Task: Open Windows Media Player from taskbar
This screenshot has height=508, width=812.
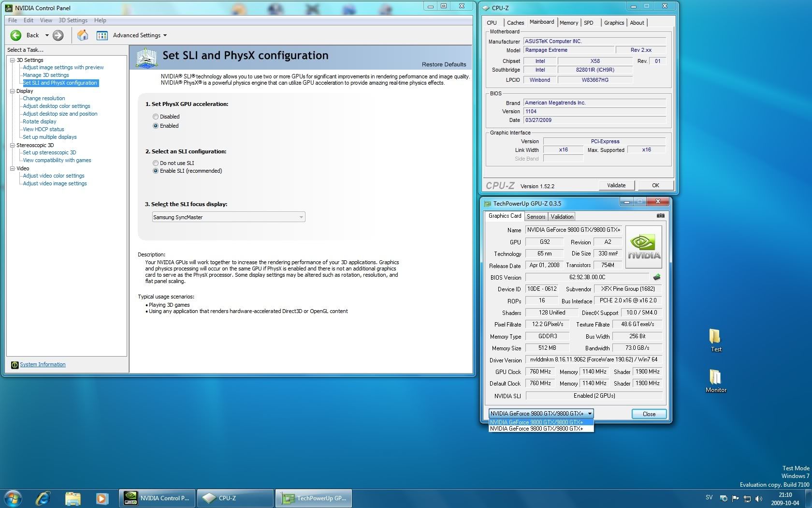Action: coord(102,498)
